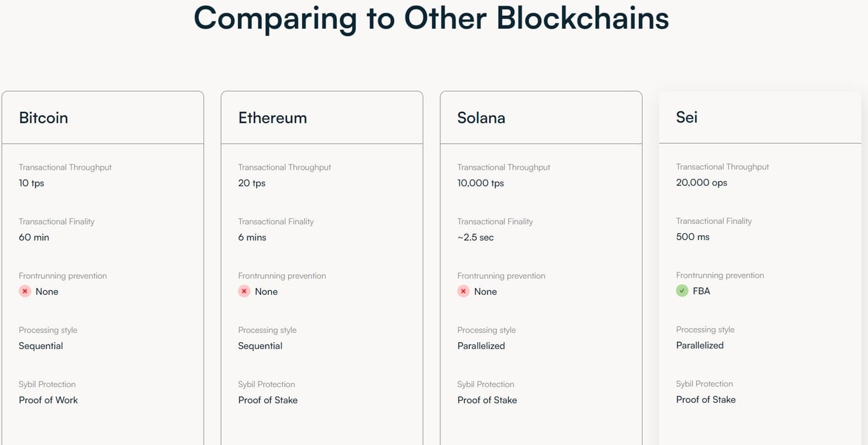
Task: Click the red X icon under Solana
Action: [x=463, y=291]
